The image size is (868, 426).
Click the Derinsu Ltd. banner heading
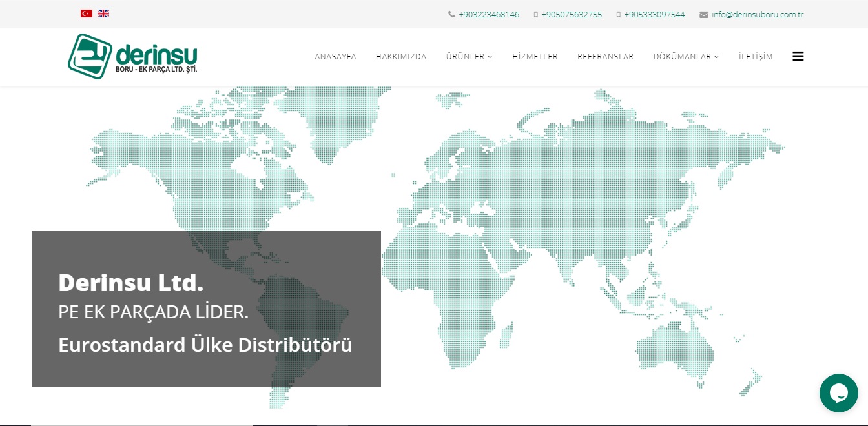click(131, 283)
